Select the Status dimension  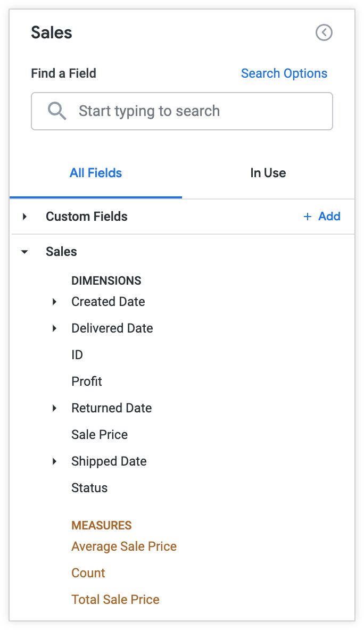[x=89, y=487]
